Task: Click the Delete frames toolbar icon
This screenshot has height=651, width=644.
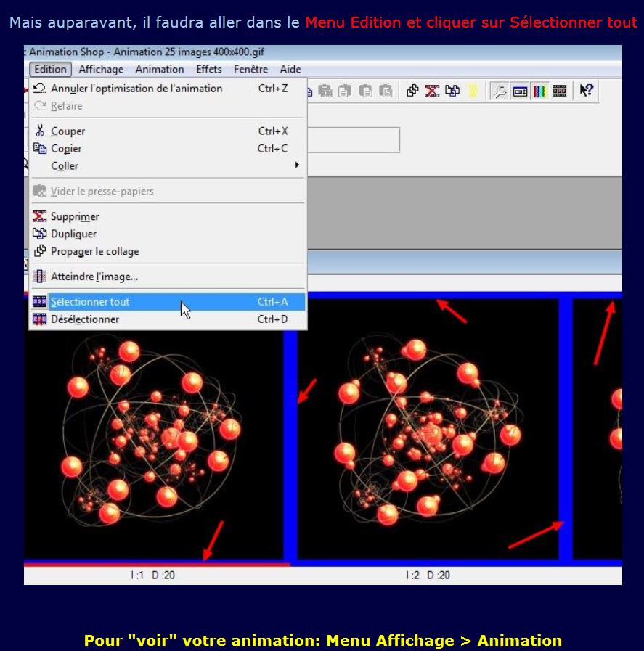Action: pos(433,91)
